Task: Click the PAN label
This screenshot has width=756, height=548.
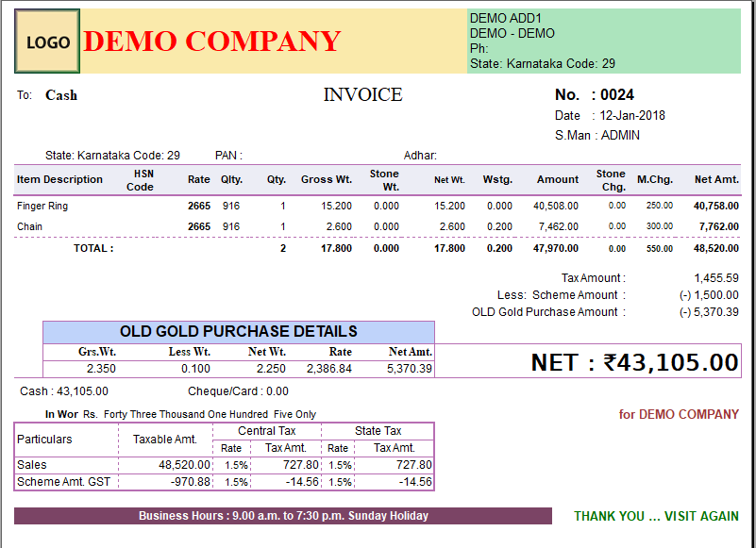Action: tap(228, 156)
